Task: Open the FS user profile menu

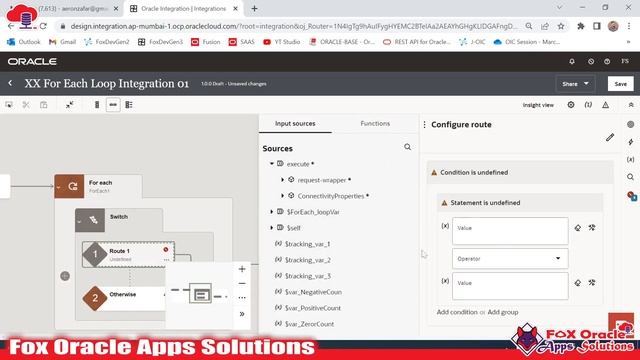Action: tap(625, 61)
